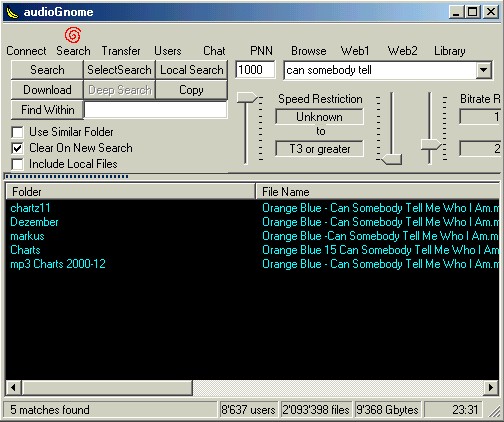The image size is (504, 422).
Task: Click the bitrate slider thumb beside Bitrate label
Action: coord(431,145)
